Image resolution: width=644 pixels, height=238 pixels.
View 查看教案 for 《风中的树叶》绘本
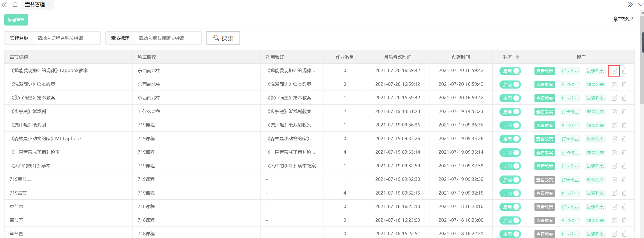coord(545,166)
